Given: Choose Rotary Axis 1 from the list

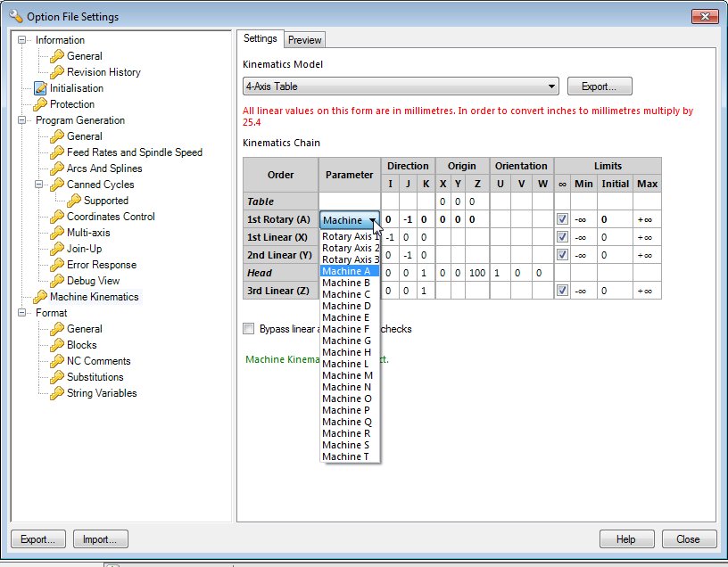Looking at the screenshot, I should tap(350, 236).
